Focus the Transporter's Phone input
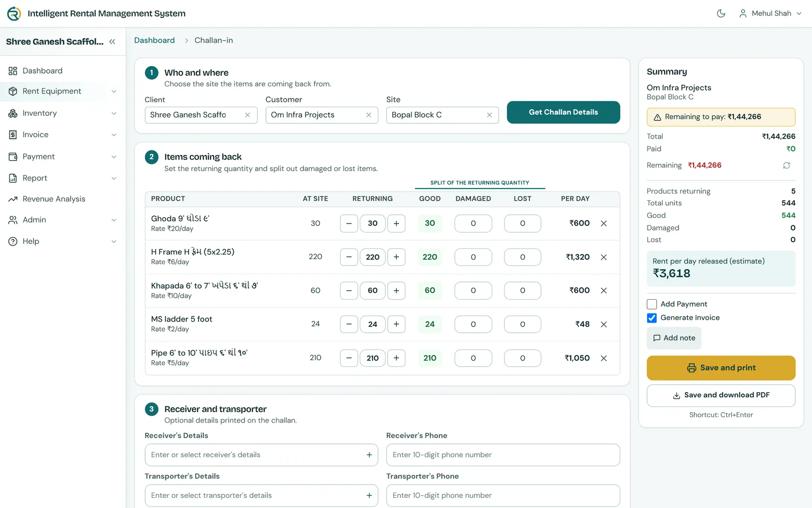This screenshot has width=812, height=508. pyautogui.click(x=503, y=495)
